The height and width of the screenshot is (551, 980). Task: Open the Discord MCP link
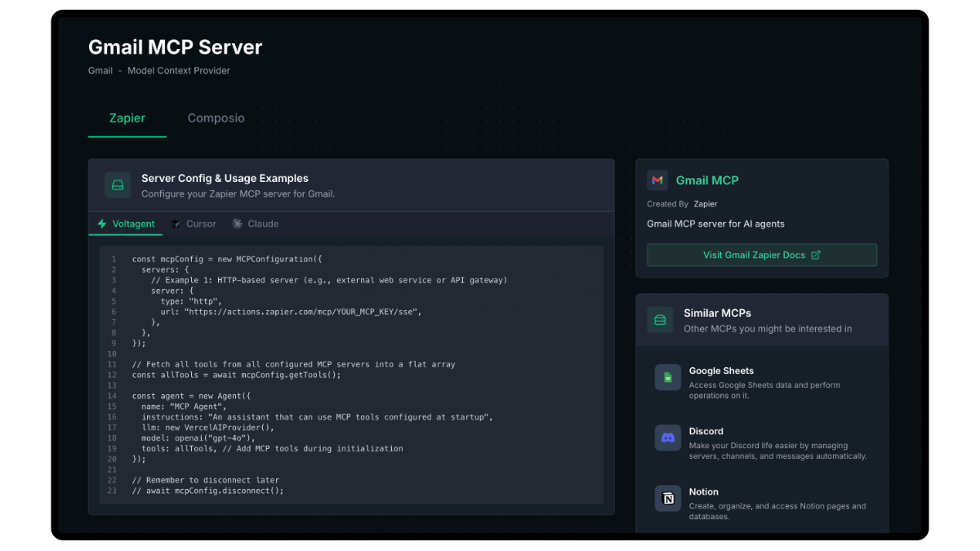pos(762,443)
